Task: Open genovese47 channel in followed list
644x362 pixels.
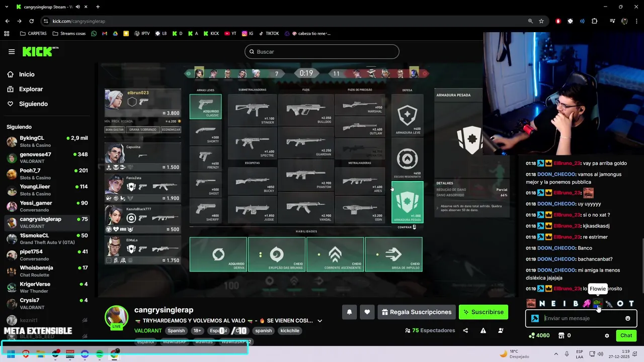Action: pyautogui.click(x=47, y=157)
